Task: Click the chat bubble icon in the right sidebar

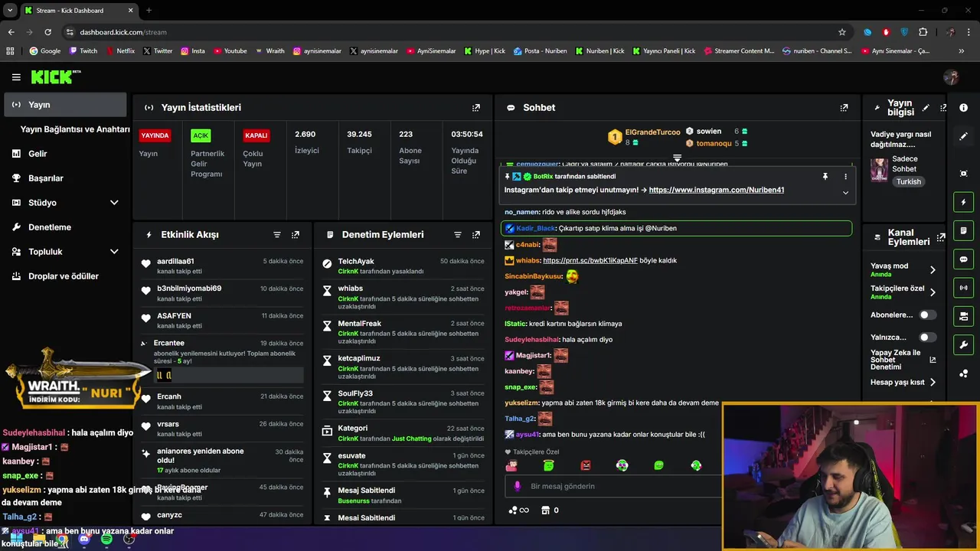Action: (x=964, y=259)
